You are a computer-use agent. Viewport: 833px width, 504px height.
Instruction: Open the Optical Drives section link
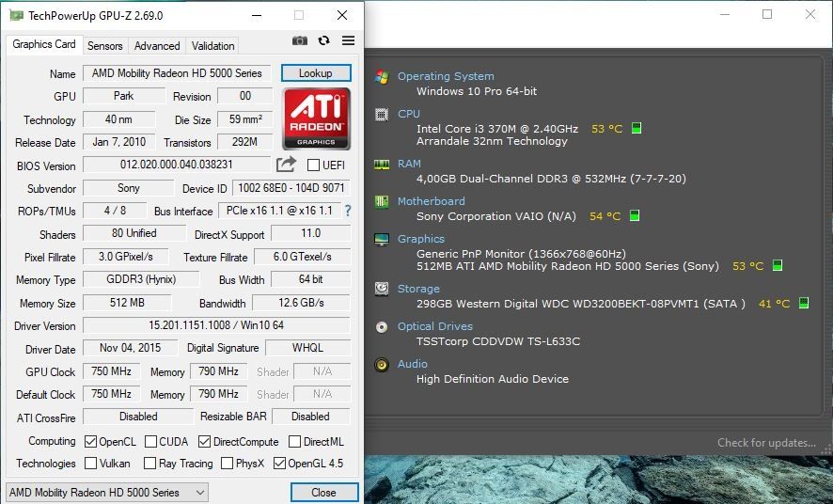(434, 326)
